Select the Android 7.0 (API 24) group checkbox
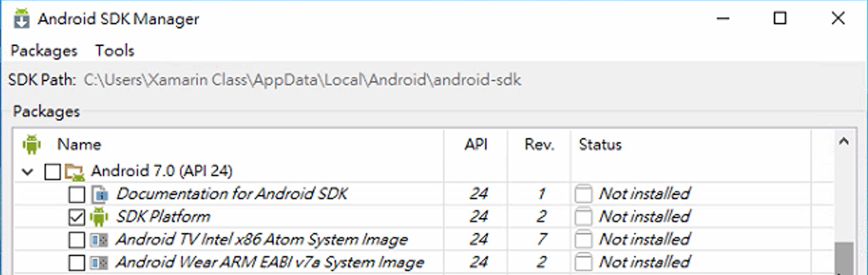The width and height of the screenshot is (868, 275). [x=52, y=171]
